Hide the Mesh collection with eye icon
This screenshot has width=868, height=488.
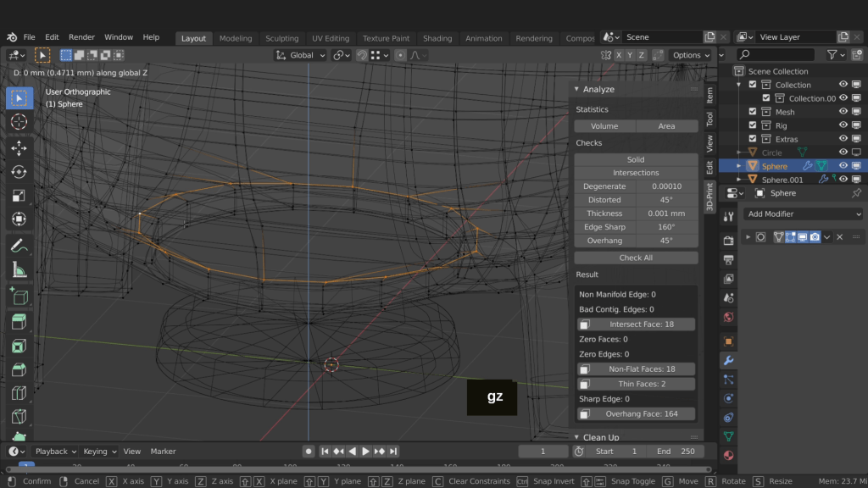click(843, 112)
